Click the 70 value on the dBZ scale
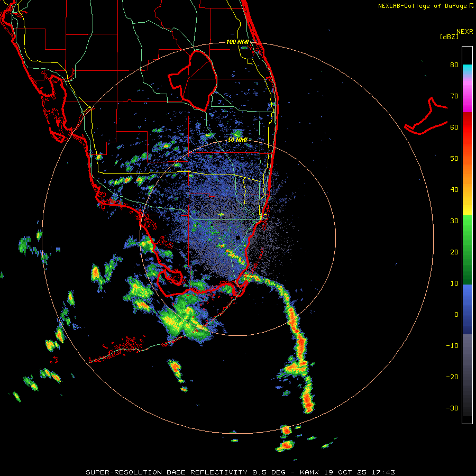 [454, 96]
